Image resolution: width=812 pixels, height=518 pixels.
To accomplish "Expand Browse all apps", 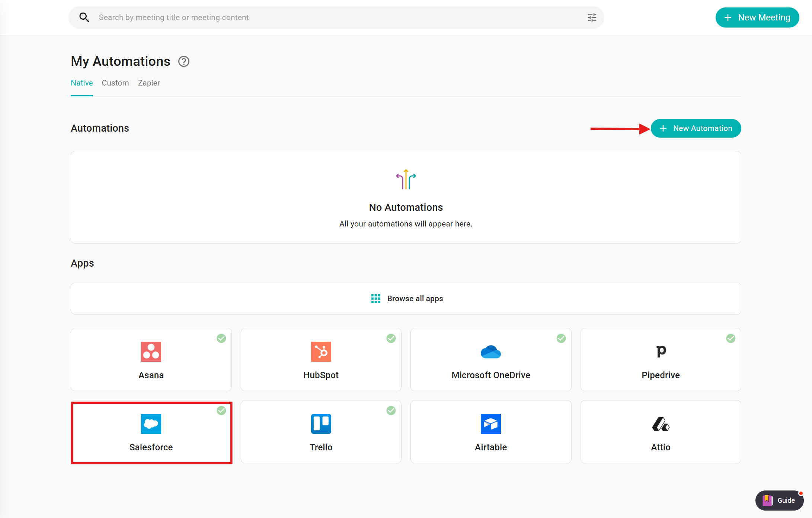I will coord(406,299).
